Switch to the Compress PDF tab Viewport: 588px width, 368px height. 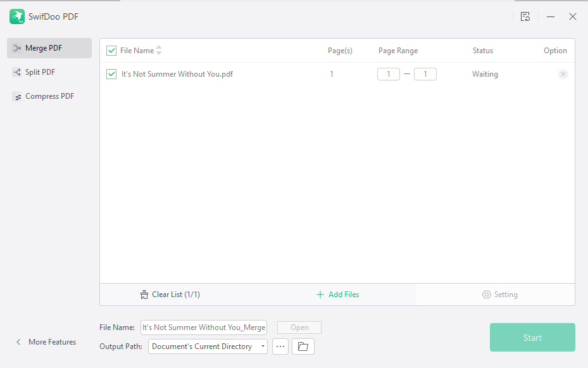pyautogui.click(x=49, y=96)
